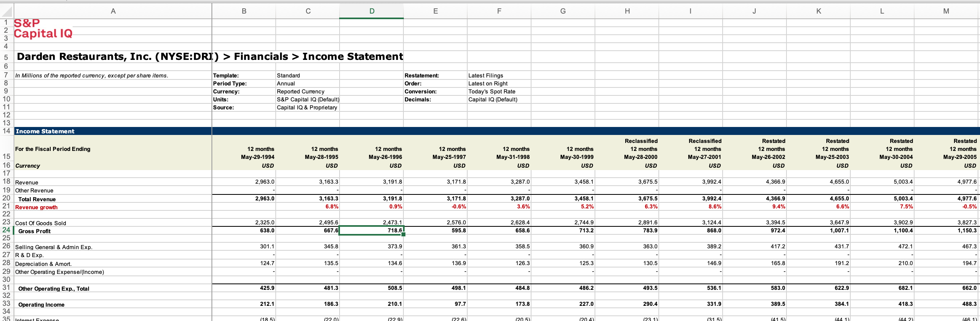
Task: Select column H header
Action: click(627, 11)
